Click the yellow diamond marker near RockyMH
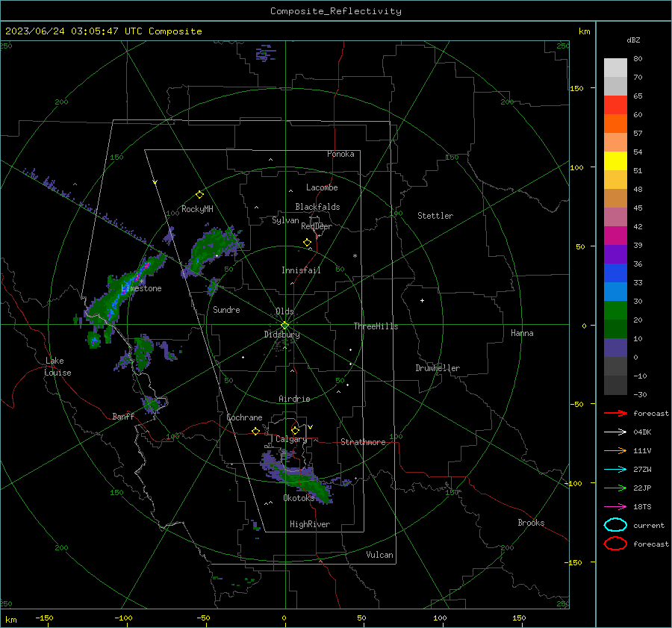This screenshot has height=628, width=672. coord(199,195)
